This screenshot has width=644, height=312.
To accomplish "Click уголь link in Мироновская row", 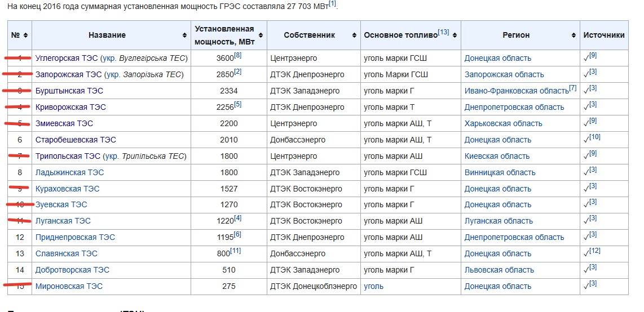I will 374,286.
